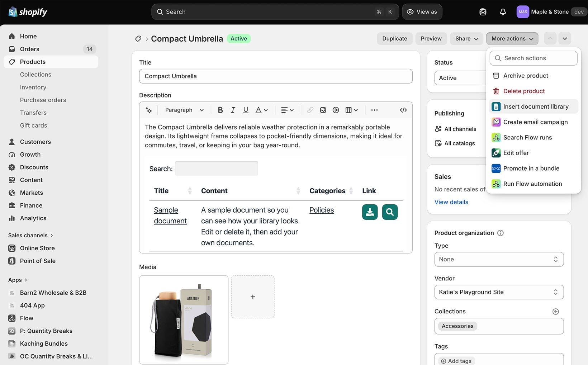Click the document library Search box

(x=216, y=169)
